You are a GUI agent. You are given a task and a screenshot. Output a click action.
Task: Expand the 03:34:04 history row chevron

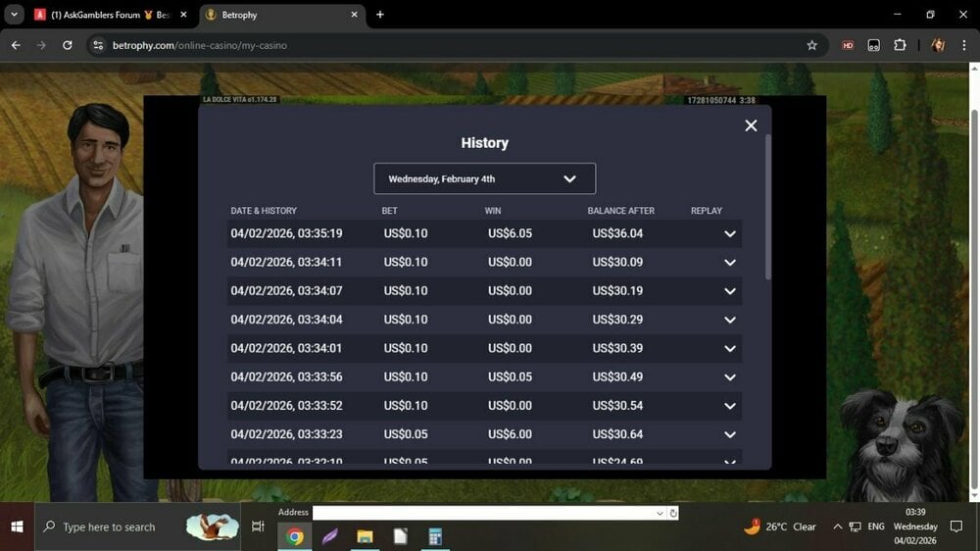click(729, 320)
